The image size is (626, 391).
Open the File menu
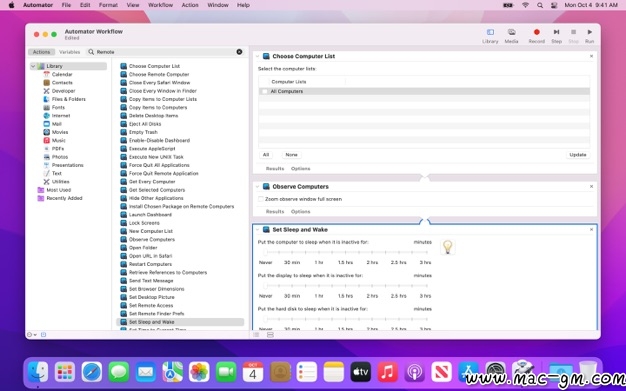(66, 5)
